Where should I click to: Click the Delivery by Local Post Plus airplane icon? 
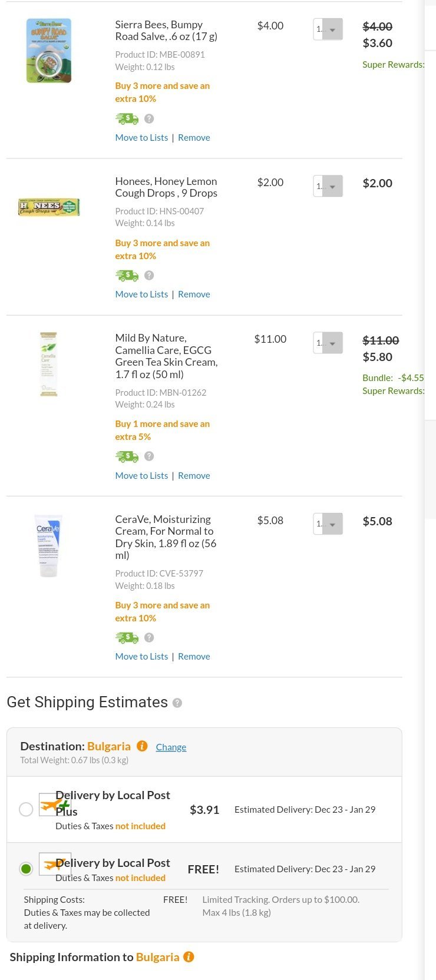tap(54, 804)
